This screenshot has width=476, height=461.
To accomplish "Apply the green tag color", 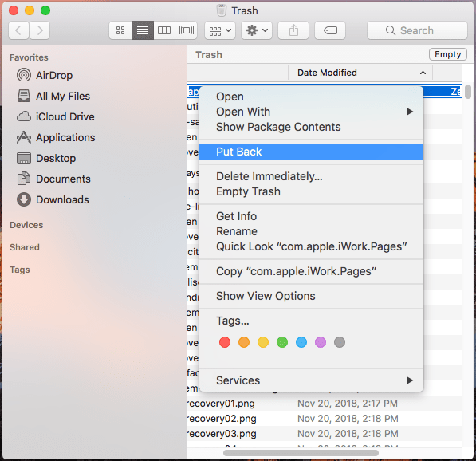I will coord(282,342).
